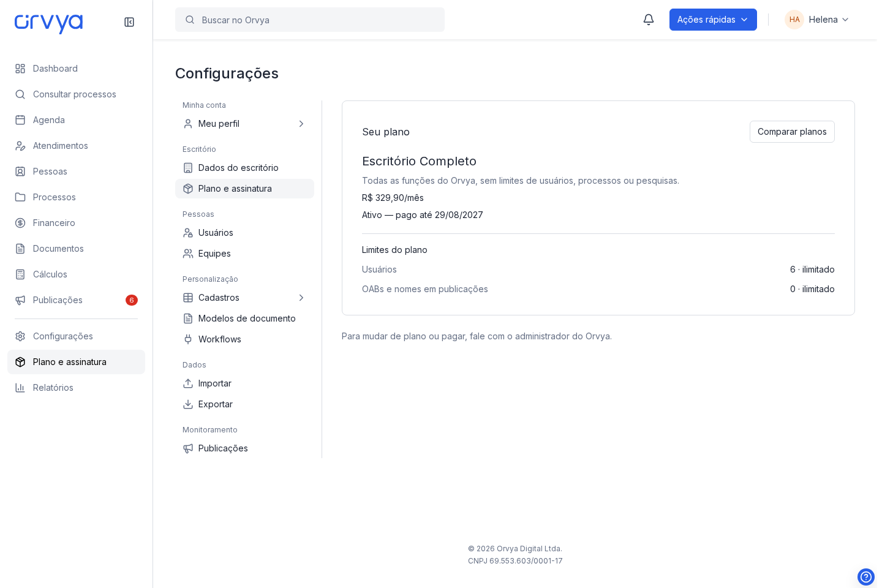
Task: Click the Comparar planos button
Action: pyautogui.click(x=792, y=132)
